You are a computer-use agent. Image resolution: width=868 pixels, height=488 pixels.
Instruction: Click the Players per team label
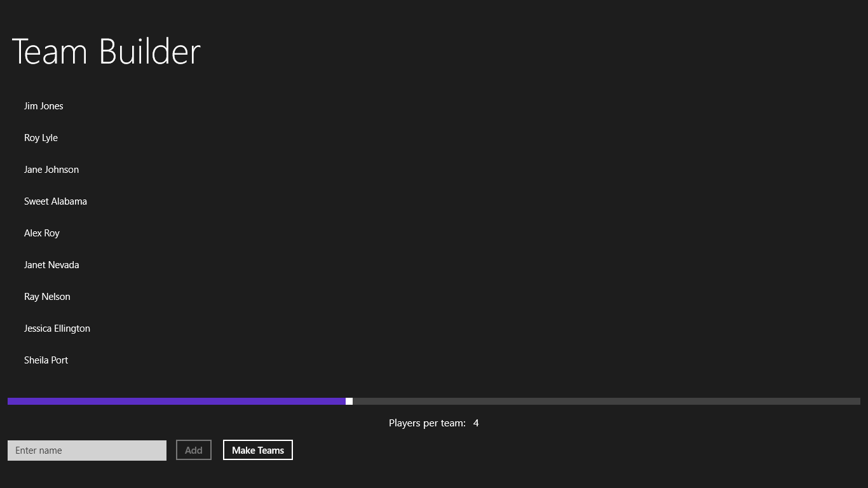click(x=427, y=423)
